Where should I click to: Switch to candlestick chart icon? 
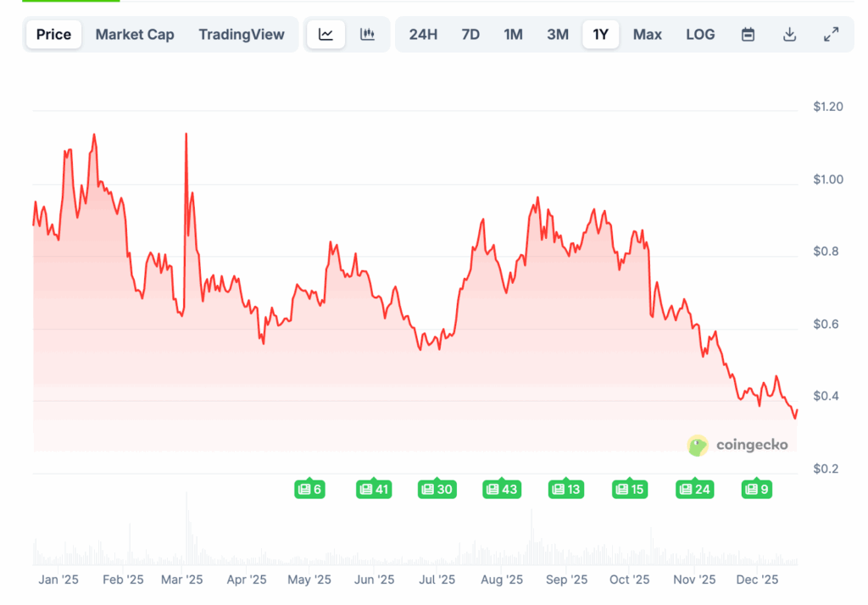point(368,34)
